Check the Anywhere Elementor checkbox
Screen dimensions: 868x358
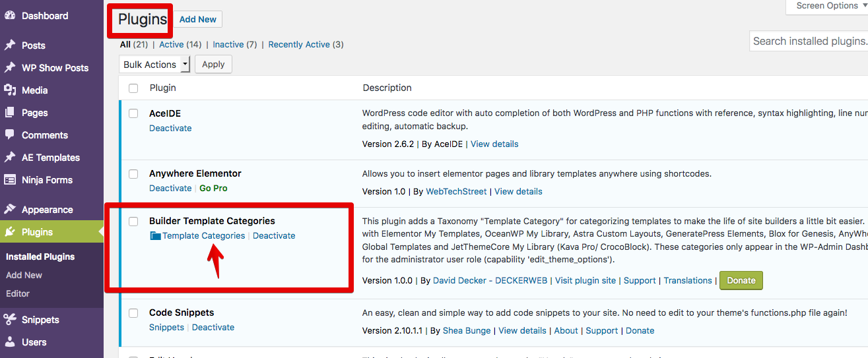[x=133, y=174]
